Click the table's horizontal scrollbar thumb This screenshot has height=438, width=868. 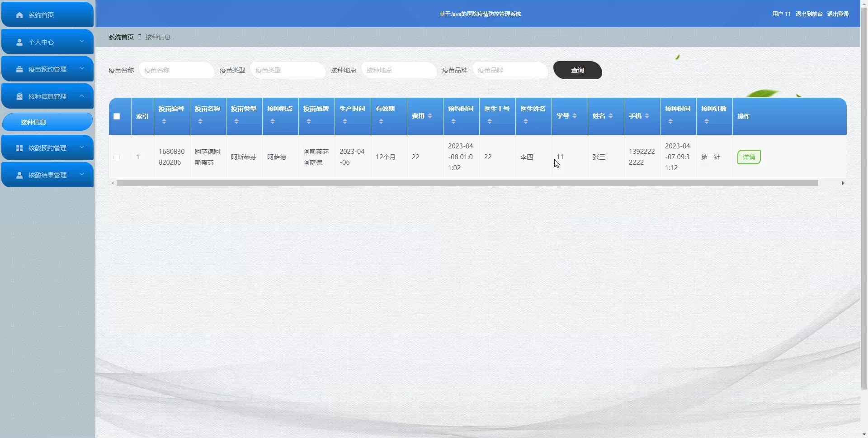point(467,183)
